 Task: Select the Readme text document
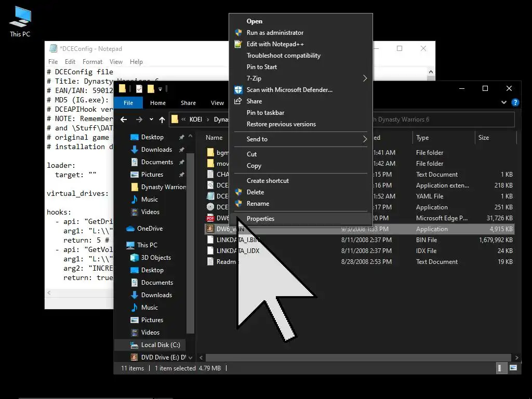(360, 262)
